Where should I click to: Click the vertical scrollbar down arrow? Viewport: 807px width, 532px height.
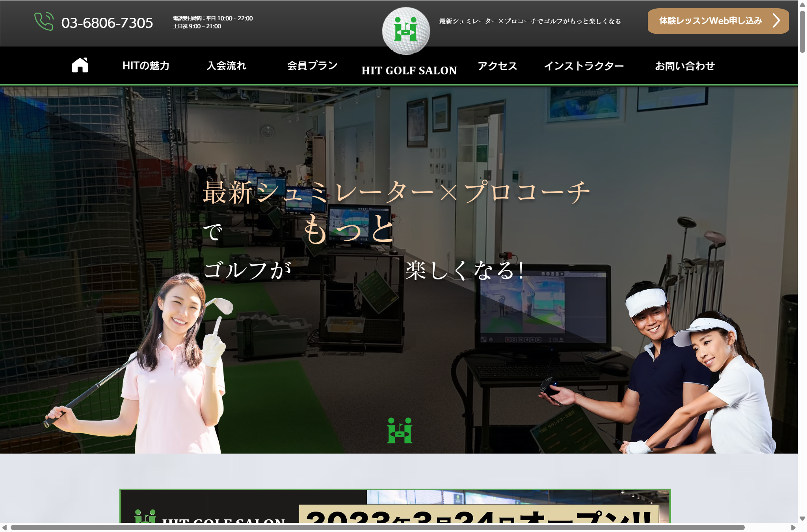point(802,519)
